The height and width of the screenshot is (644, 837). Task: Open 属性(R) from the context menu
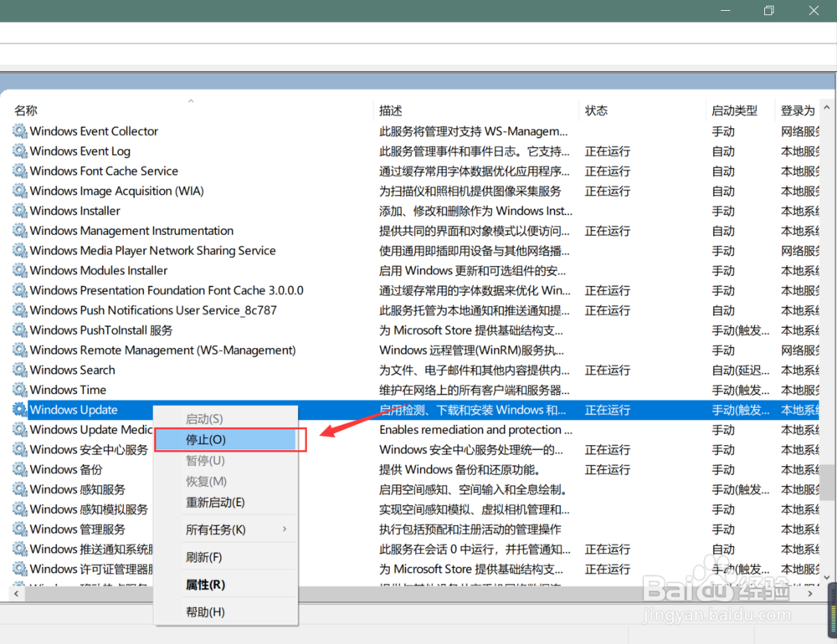[225, 585]
